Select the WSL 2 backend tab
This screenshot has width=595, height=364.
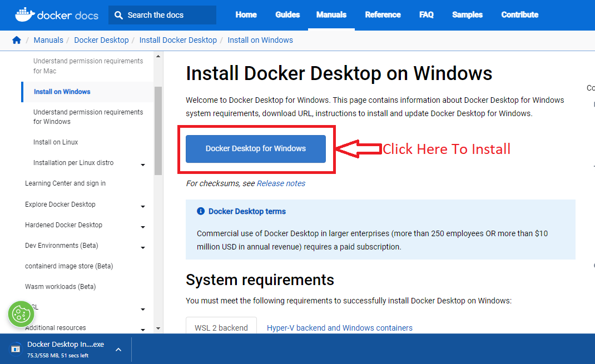point(221,328)
